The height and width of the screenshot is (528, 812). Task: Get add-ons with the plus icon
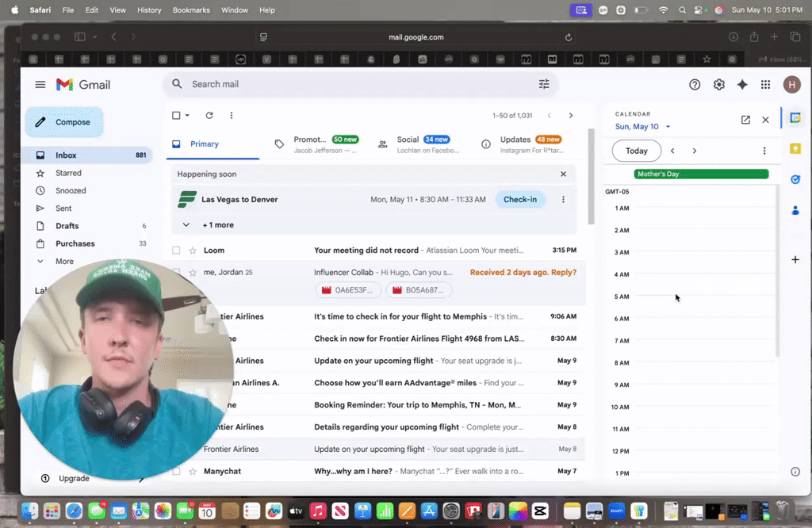(x=795, y=259)
